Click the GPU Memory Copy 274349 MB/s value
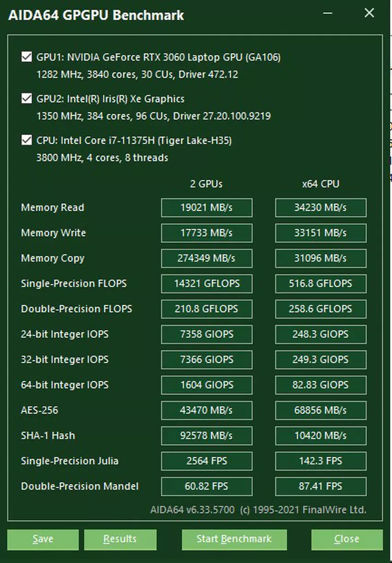The width and height of the screenshot is (392, 563). (x=207, y=258)
